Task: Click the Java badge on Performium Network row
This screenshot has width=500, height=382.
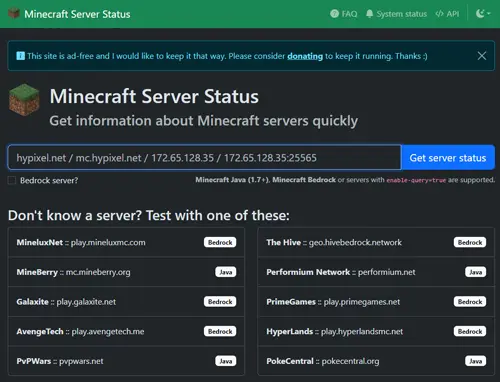Action: click(x=475, y=272)
